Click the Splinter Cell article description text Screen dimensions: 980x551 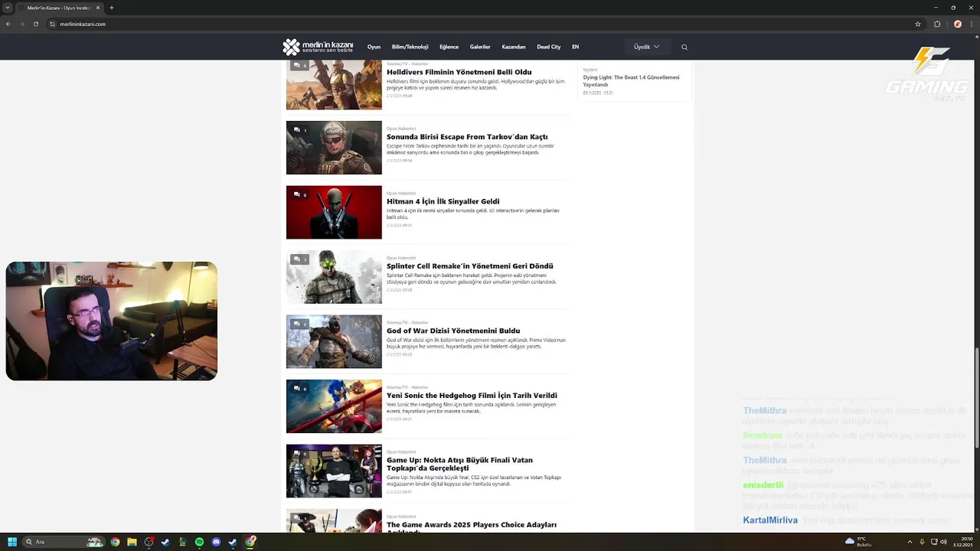(x=472, y=279)
